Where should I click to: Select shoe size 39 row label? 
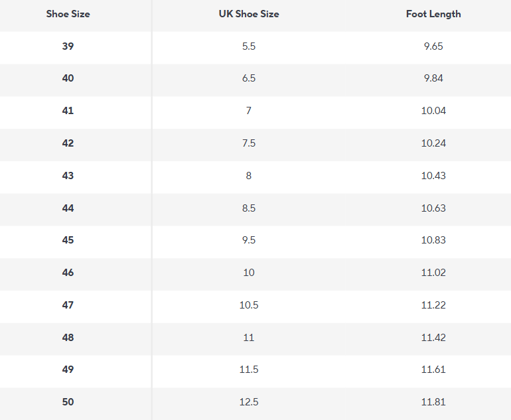pyautogui.click(x=68, y=46)
